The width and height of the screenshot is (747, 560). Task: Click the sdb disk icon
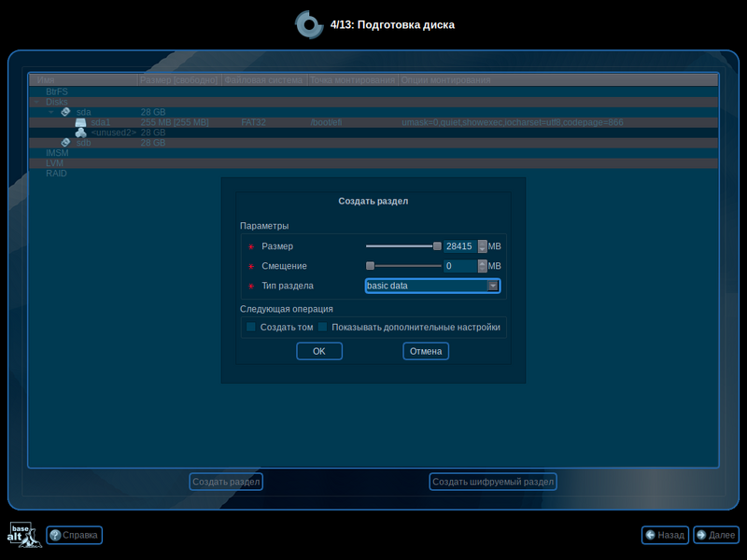65,143
